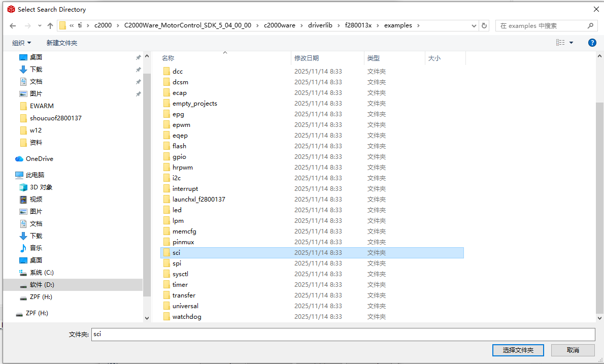Go back with the left arrow button
Viewport: 604px width, 364px height.
(x=13, y=26)
